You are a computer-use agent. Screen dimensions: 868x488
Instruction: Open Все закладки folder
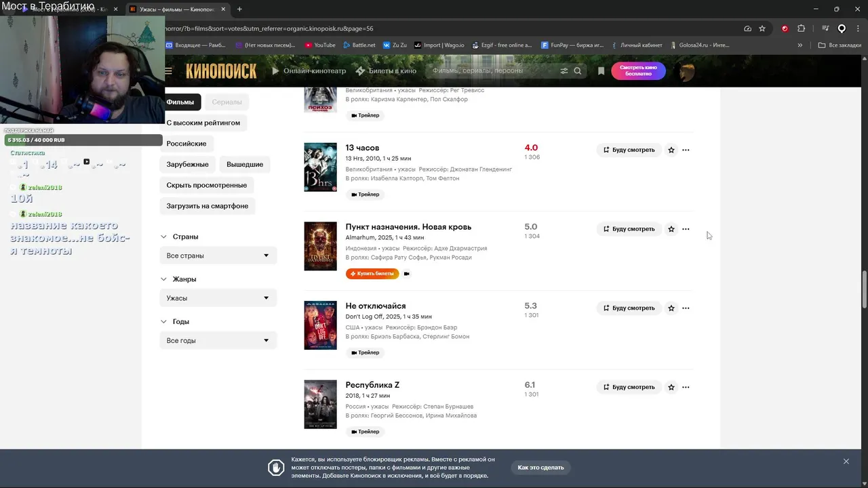[x=840, y=45]
